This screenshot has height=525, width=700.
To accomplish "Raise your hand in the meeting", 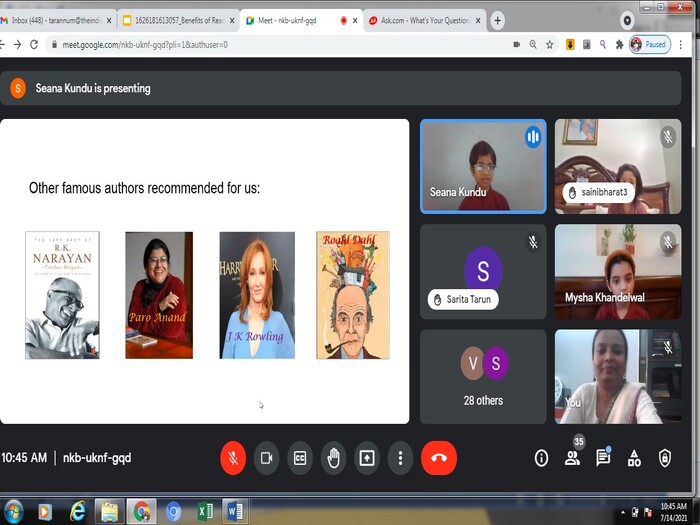I will click(x=333, y=458).
